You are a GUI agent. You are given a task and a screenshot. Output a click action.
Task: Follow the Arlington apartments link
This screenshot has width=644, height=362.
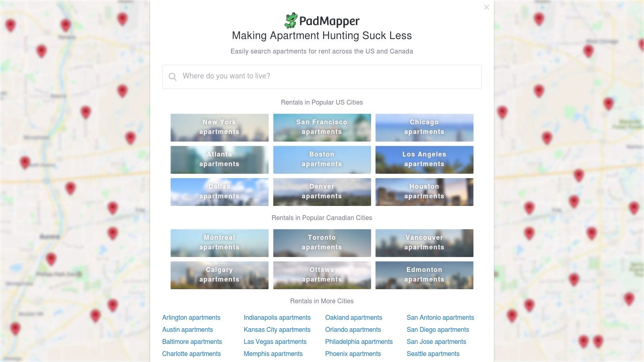point(191,317)
